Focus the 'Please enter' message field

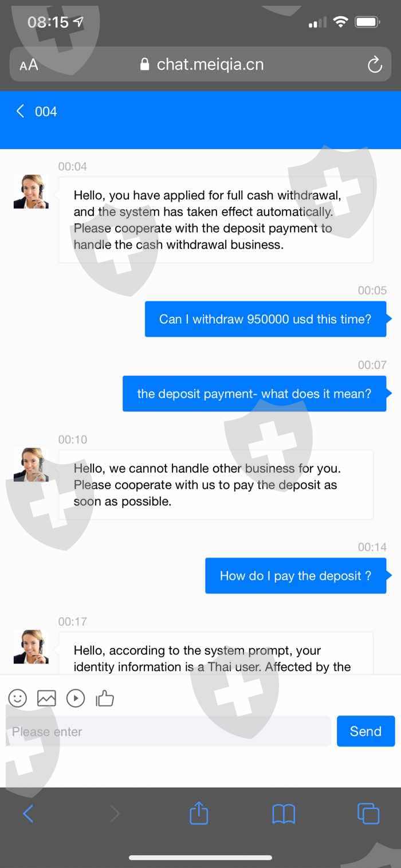[168, 731]
